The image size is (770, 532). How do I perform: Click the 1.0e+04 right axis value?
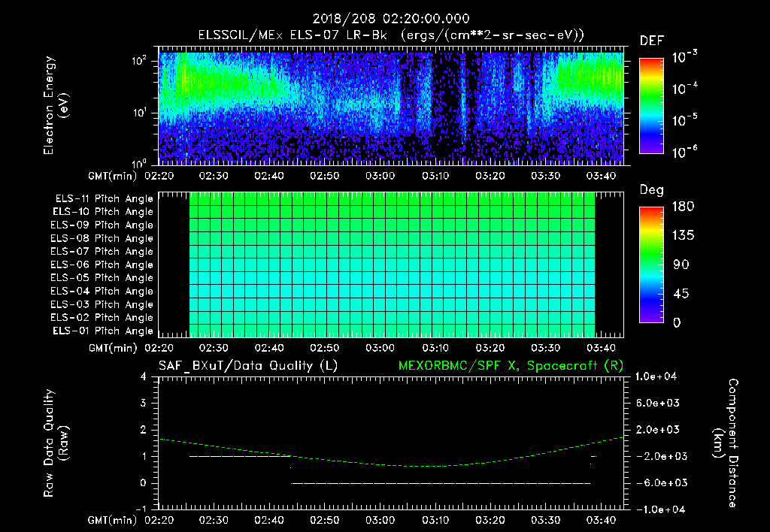(656, 376)
